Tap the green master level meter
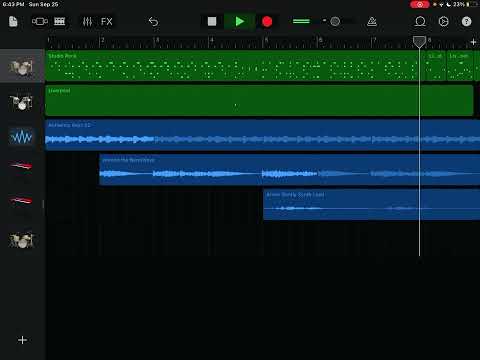This screenshot has width=480, height=360. [x=301, y=21]
